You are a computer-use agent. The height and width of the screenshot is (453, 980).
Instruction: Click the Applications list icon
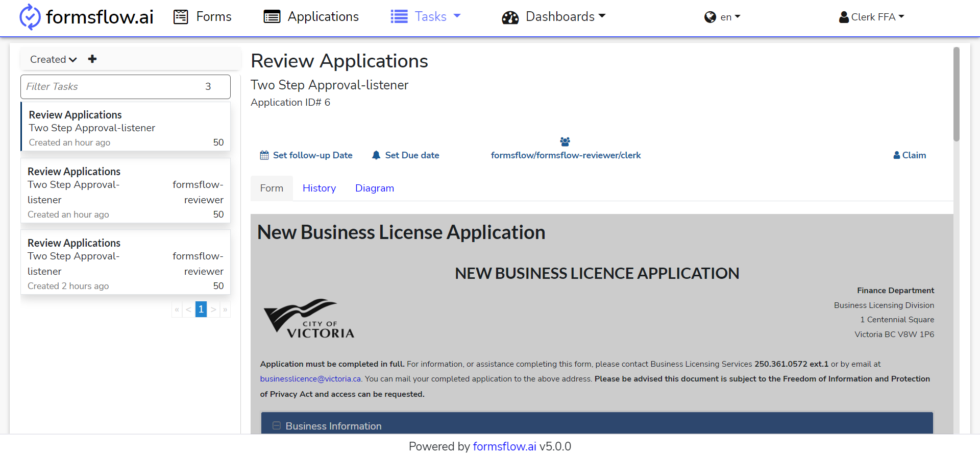[x=272, y=17]
